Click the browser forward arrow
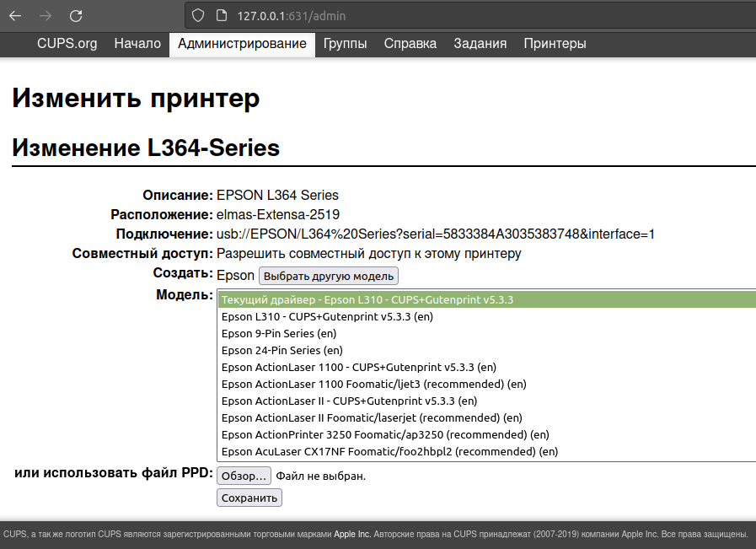This screenshot has width=756, height=549. pyautogui.click(x=46, y=16)
